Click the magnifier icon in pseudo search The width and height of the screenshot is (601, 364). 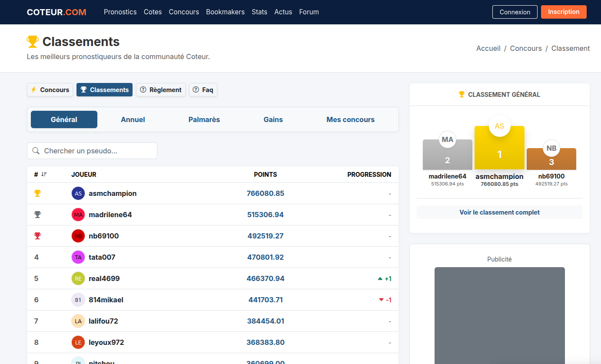[36, 151]
